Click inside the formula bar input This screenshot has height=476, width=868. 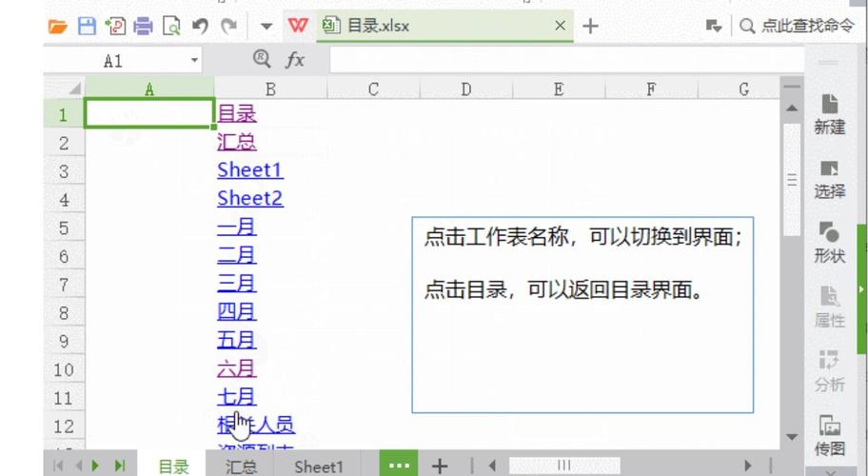click(x=566, y=60)
